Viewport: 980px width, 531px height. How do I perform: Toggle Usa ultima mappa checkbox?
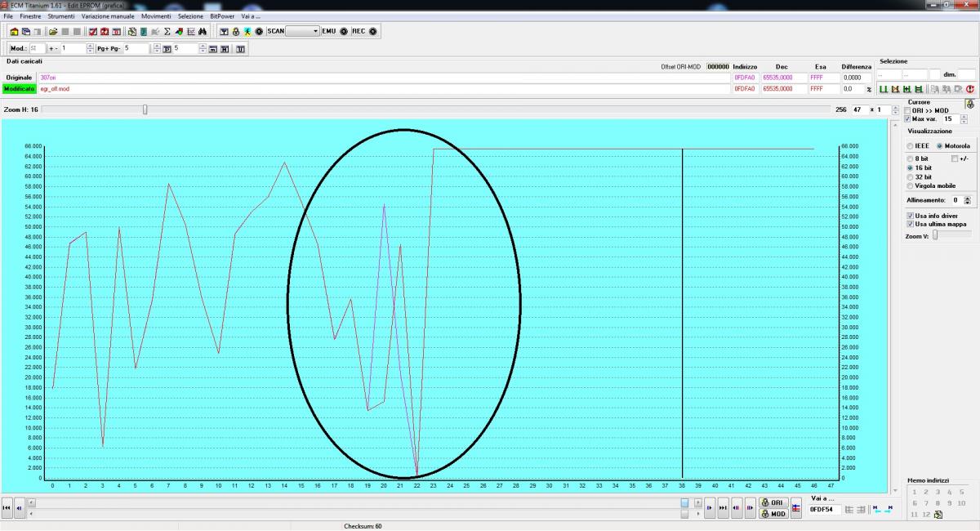tap(911, 224)
